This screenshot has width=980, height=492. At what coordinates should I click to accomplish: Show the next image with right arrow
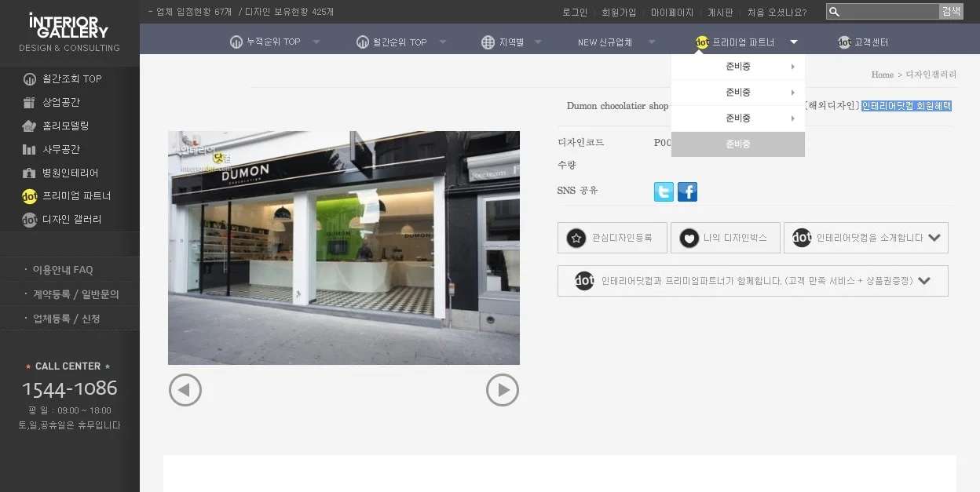[x=503, y=390]
